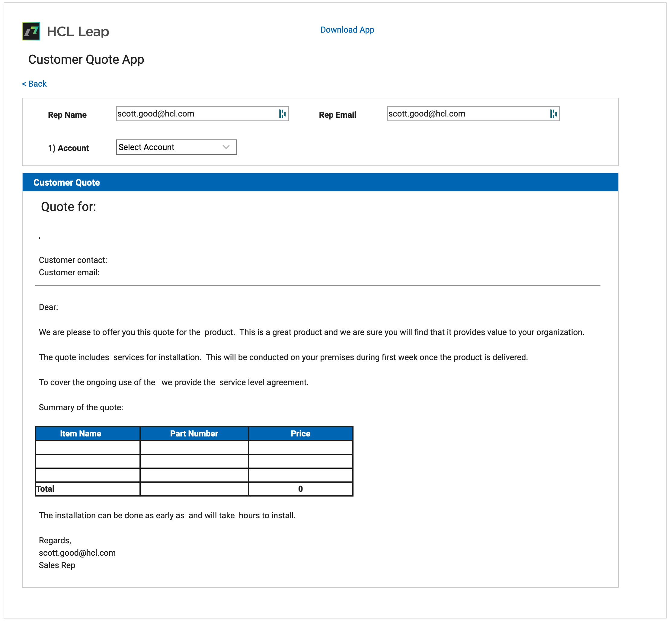Screen dimensions: 672x623
Task: Click the 'Regards,' closing text
Action: click(55, 540)
